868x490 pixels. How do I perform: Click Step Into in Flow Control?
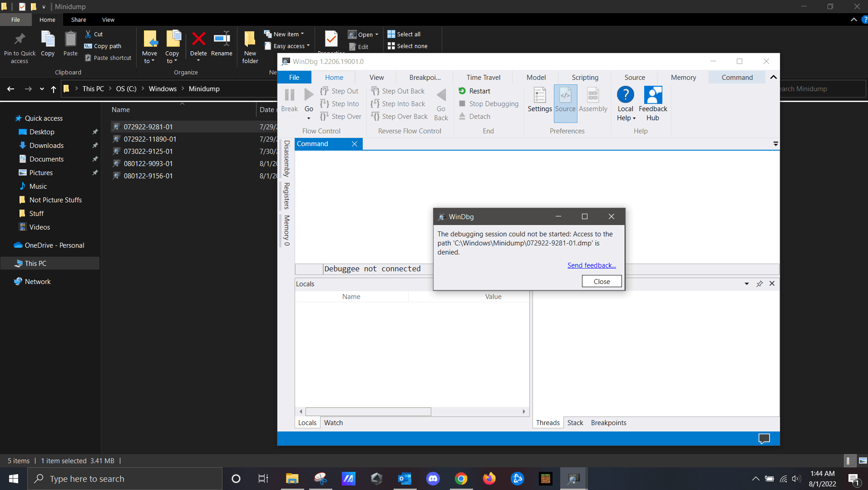pos(340,104)
